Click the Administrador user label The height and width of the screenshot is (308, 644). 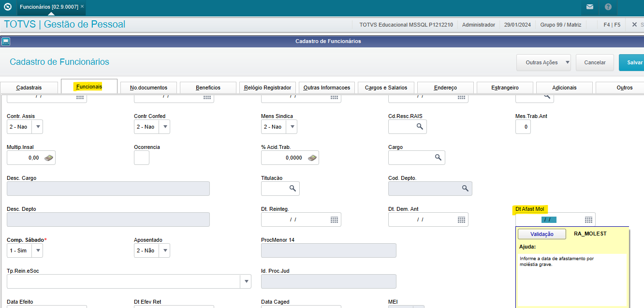click(x=479, y=25)
